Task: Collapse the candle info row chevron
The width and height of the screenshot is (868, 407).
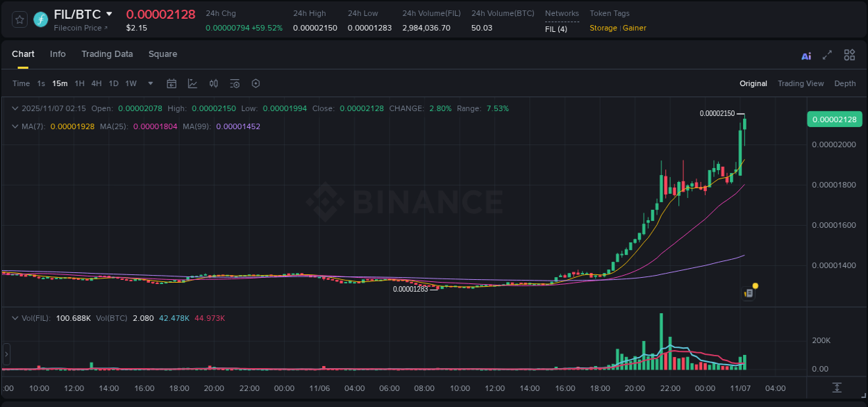Action: pos(15,108)
